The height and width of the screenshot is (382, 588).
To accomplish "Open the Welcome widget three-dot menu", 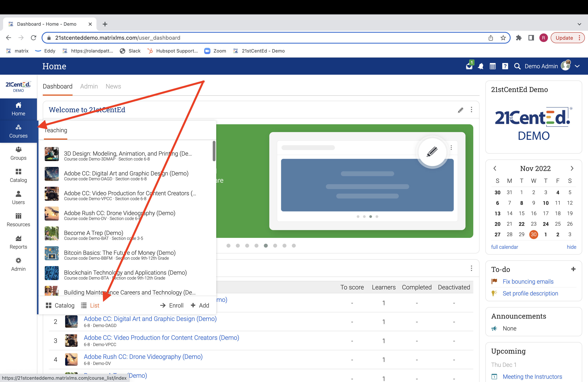I will [x=471, y=110].
